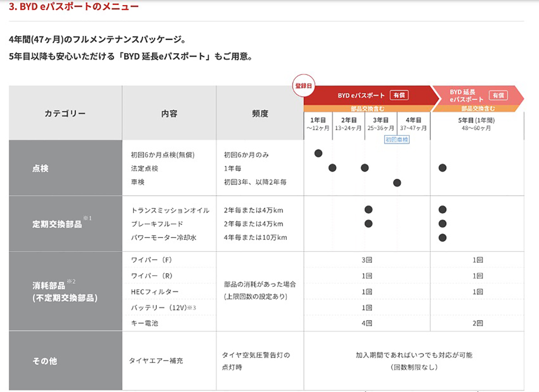This screenshot has height=392, width=539.
Task: Click the 2年目 13~24ヶ月 column header
Action: pyautogui.click(x=349, y=124)
